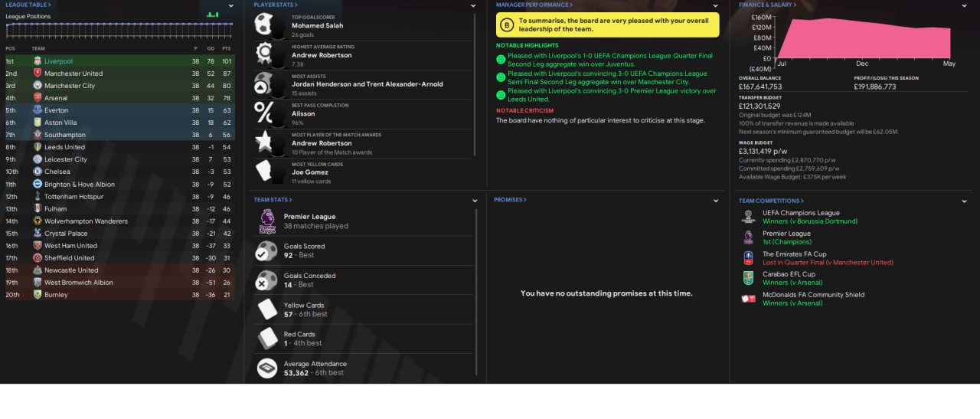The image size is (980, 419).
Task: Click the Southampton club badge
Action: tap(38, 135)
